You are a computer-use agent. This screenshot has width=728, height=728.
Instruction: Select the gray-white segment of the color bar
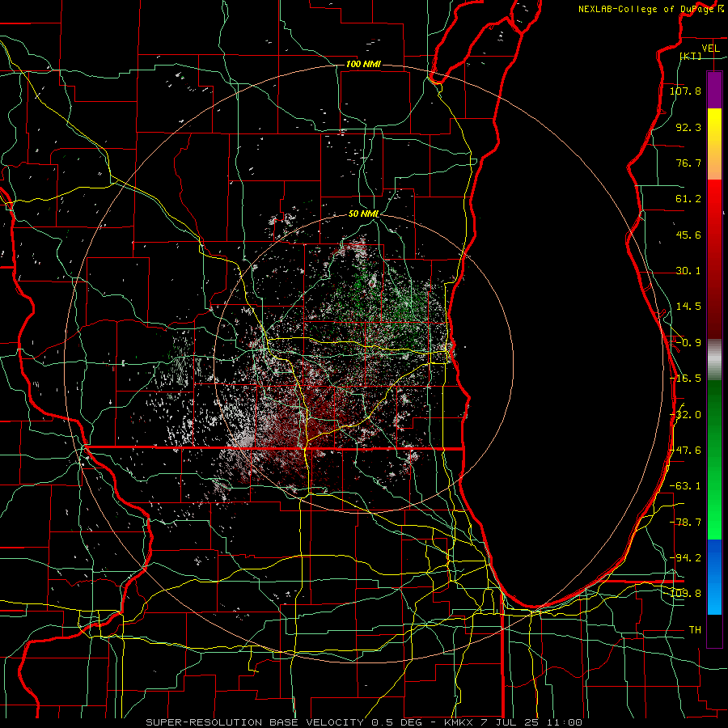(x=714, y=360)
